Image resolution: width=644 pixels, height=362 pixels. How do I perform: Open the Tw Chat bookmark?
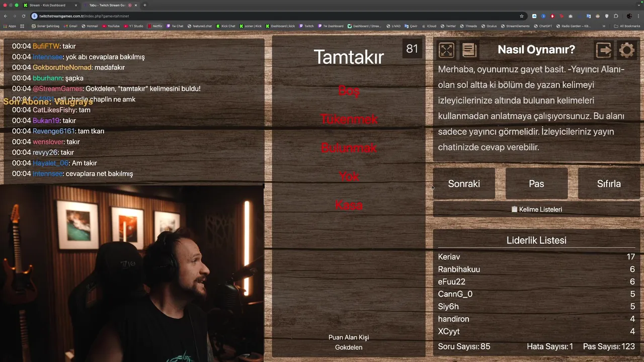[175, 26]
